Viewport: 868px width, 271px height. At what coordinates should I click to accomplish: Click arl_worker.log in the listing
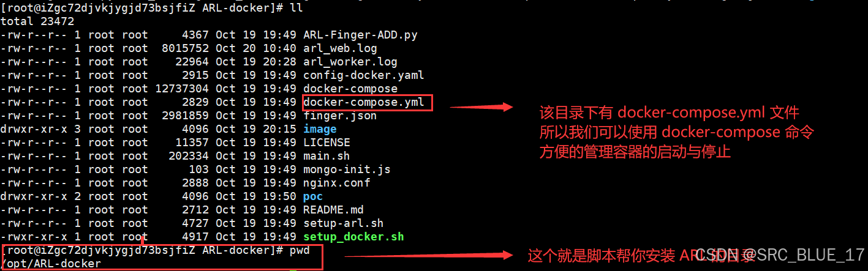(x=350, y=62)
